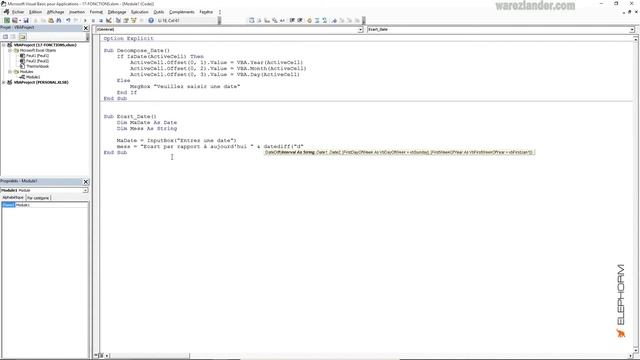Collapse the Modules folder
The height and width of the screenshot is (360, 640).
[x=10, y=71]
